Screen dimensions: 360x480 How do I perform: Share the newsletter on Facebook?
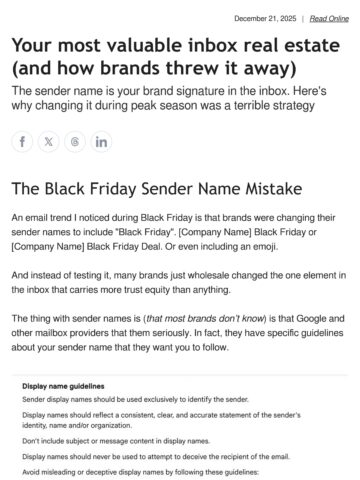(x=22, y=142)
